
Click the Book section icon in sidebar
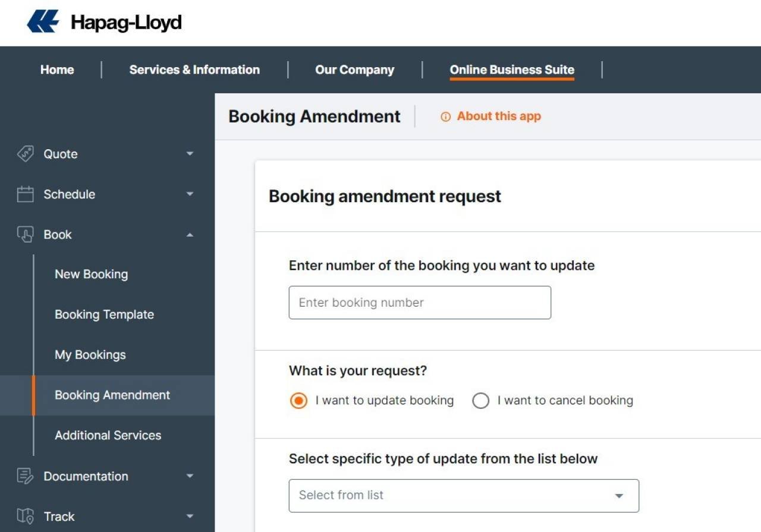(26, 234)
